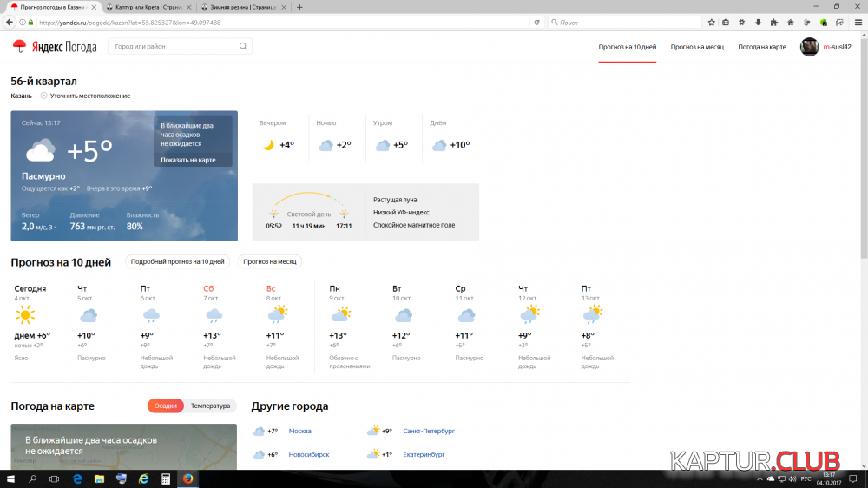Click the Прогноз на месяц pill button
The image size is (868, 488).
[x=270, y=261]
